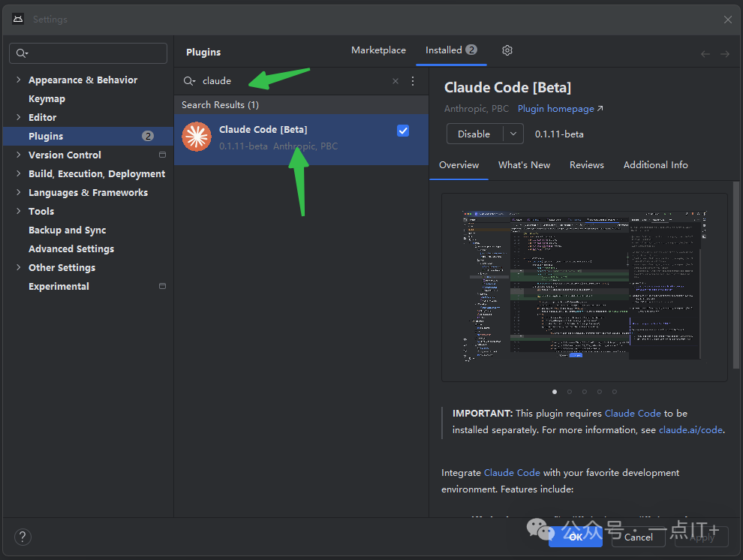Open the Claude Code link in the Integrate paragraph

tap(512, 472)
